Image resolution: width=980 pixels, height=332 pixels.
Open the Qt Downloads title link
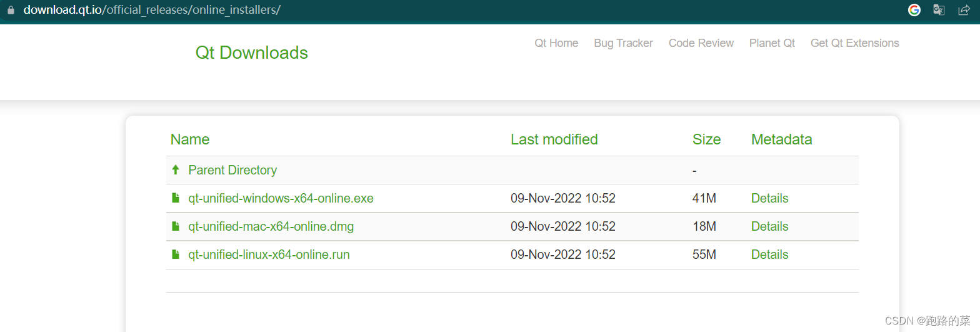coord(252,53)
